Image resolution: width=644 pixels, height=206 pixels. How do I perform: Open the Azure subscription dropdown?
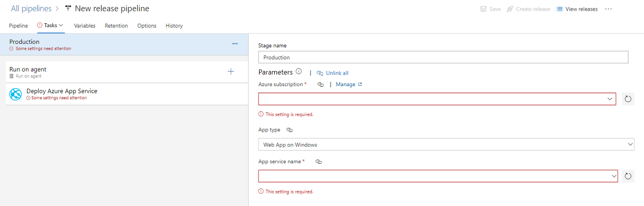(x=437, y=99)
